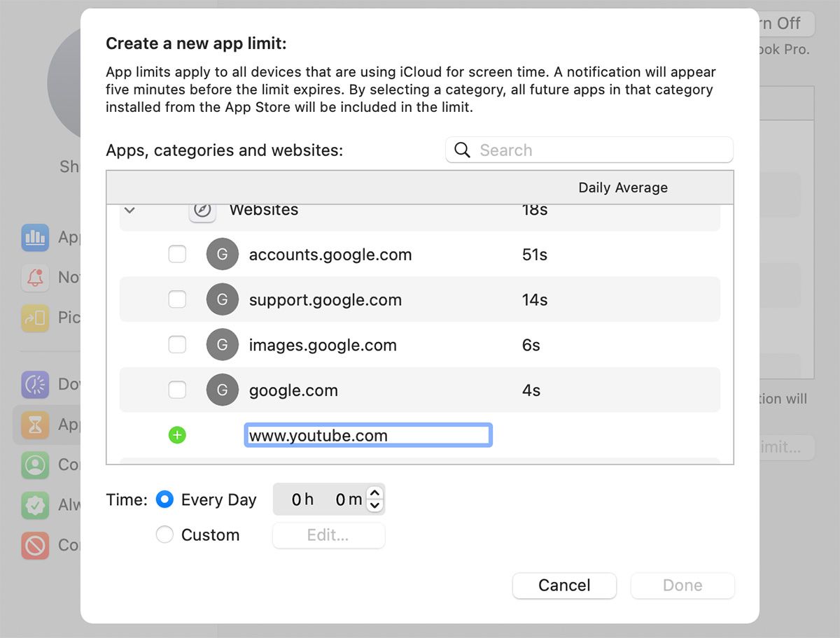Click the google.com site icon
Screen dimensions: 840x638
pos(223,390)
